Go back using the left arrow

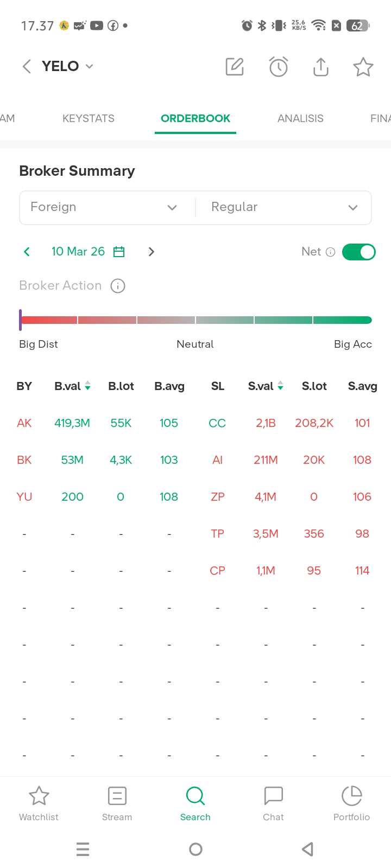click(x=27, y=66)
